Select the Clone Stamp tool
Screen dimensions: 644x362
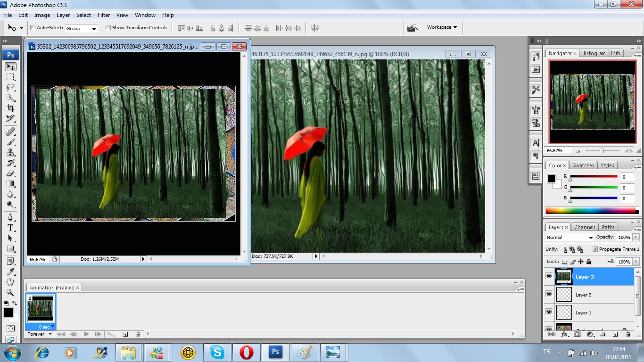[x=10, y=153]
